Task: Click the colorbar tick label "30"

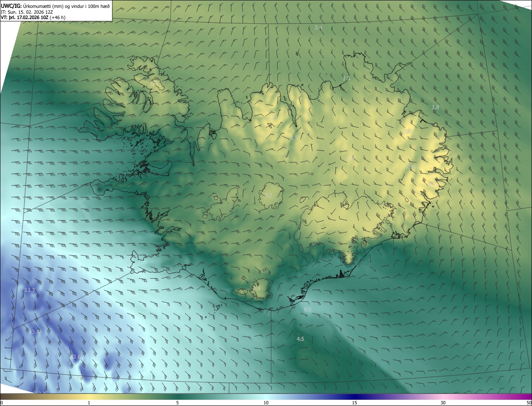Action: pyautogui.click(x=443, y=403)
